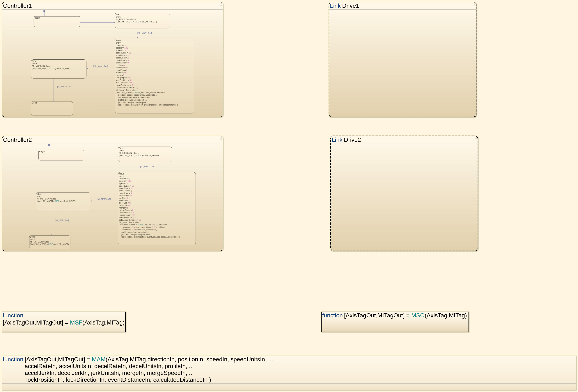This screenshot has width=578, height=392.
Task: Click [MI_MSO1.DN] transition label
Action: (x=145, y=33)
